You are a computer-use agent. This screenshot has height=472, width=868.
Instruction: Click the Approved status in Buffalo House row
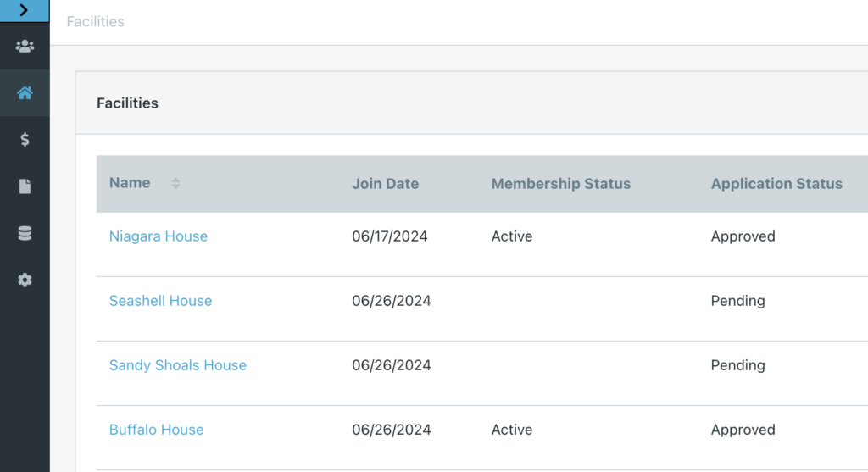click(743, 430)
